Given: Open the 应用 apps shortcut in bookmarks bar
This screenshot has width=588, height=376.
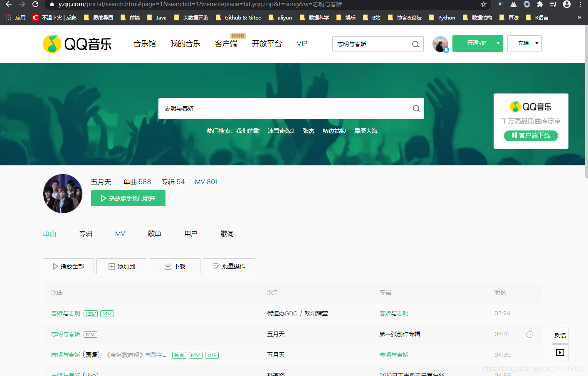Looking at the screenshot, I should click(15, 17).
